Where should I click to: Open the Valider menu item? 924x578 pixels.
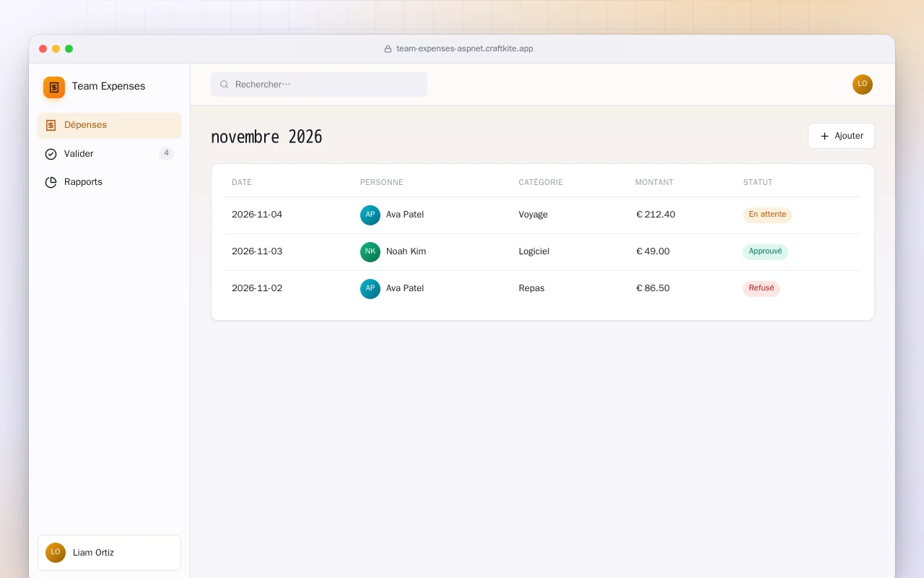point(109,154)
